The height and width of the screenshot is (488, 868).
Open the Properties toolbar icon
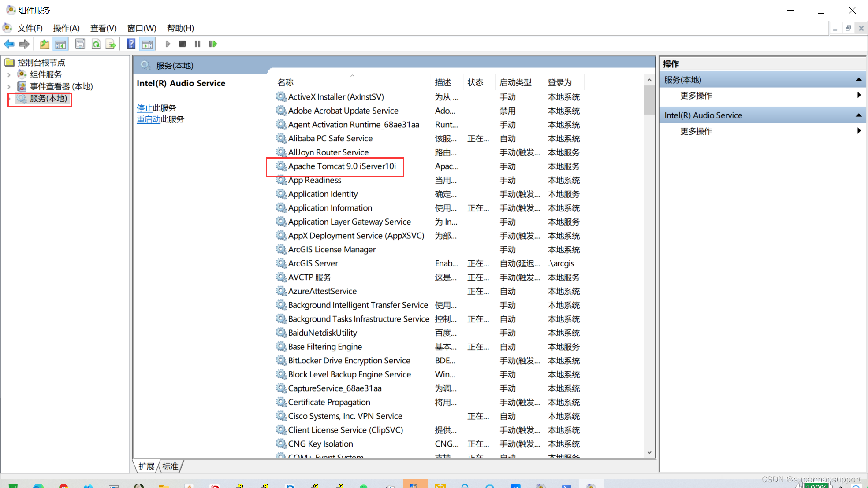click(x=80, y=44)
